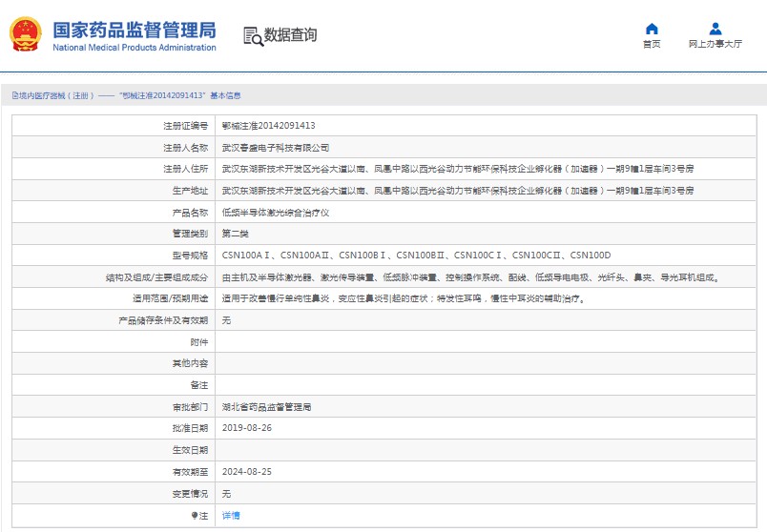Click the 数据查询 heading text
Screen dimensions: 767x532
point(291,35)
